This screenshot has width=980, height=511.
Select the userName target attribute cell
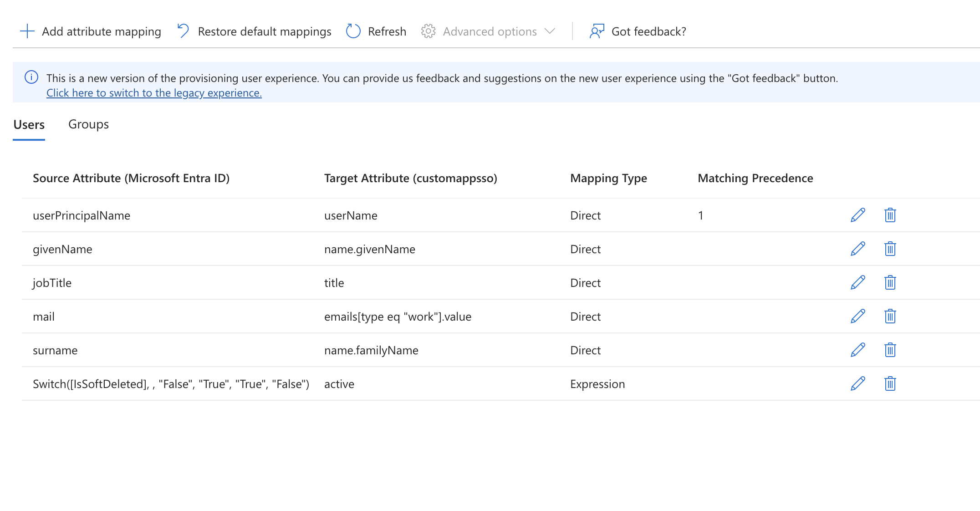[x=351, y=215]
